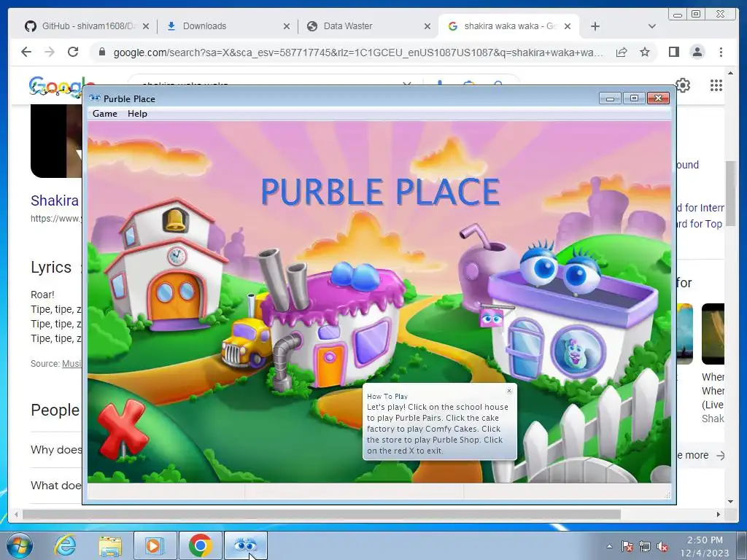Viewport: 747px width, 560px height.
Task: Open volume speaker tray icon
Action: [662, 546]
